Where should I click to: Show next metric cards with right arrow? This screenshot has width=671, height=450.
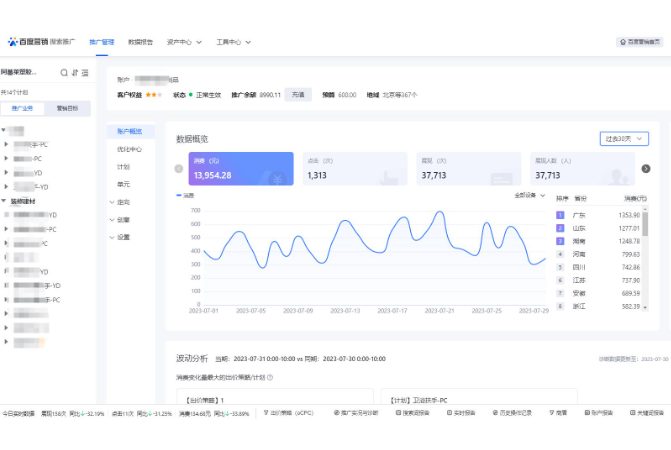pyautogui.click(x=646, y=169)
